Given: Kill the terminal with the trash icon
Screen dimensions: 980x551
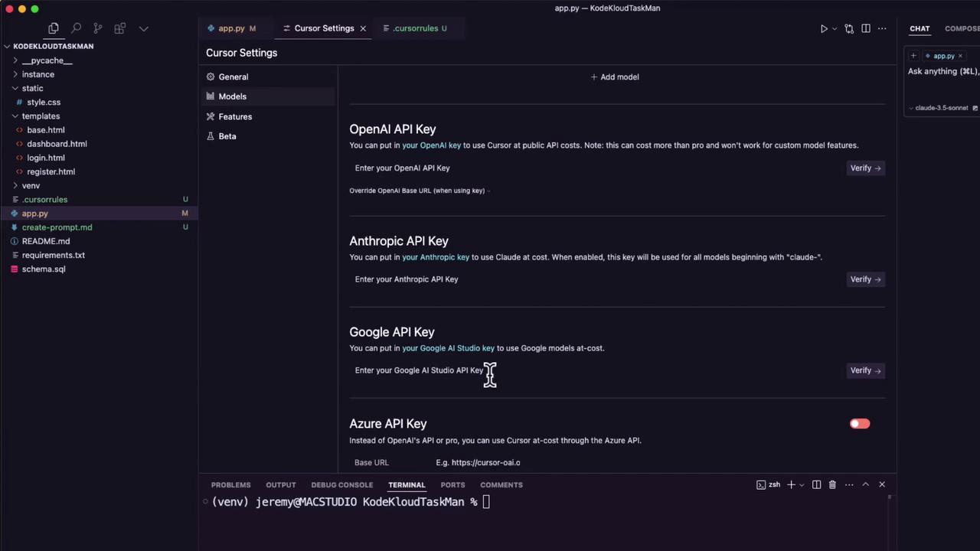Looking at the screenshot, I should 832,484.
